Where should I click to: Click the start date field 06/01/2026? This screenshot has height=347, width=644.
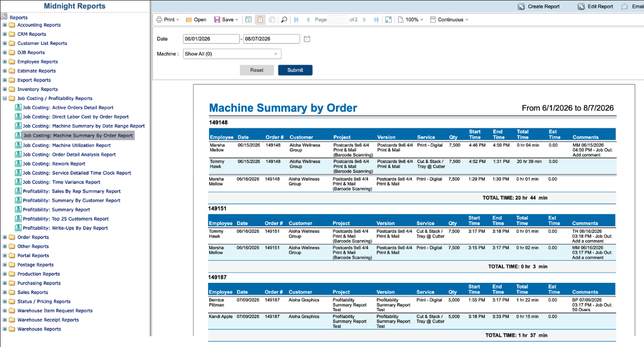(211, 39)
